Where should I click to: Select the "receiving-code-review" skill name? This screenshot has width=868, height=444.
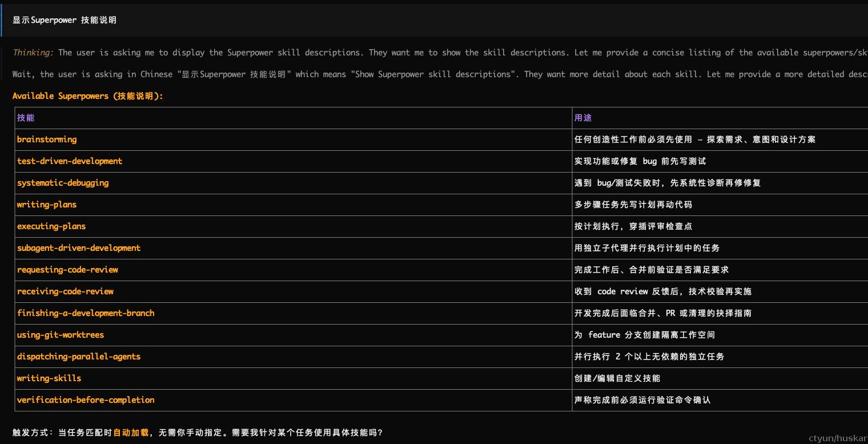click(65, 291)
